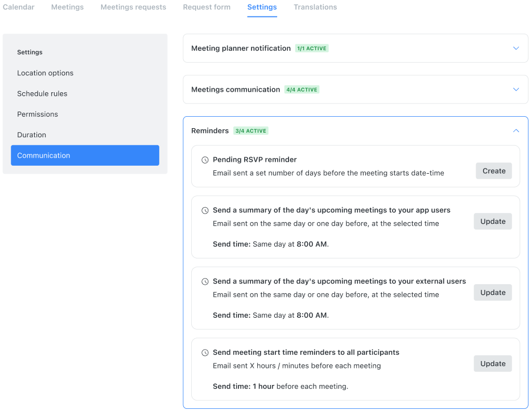Click the Settings heading in the sidebar
The width and height of the screenshot is (532, 414).
30,52
